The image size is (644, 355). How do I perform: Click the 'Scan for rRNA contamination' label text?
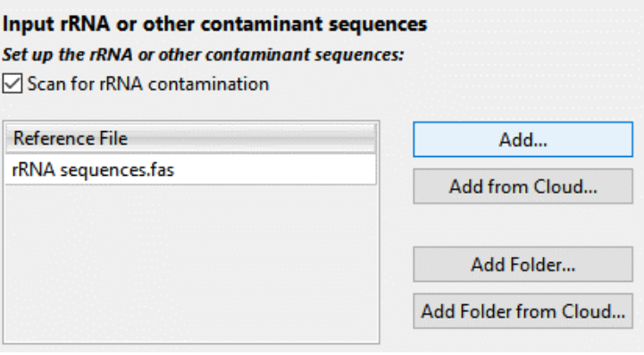pyautogui.click(x=148, y=84)
